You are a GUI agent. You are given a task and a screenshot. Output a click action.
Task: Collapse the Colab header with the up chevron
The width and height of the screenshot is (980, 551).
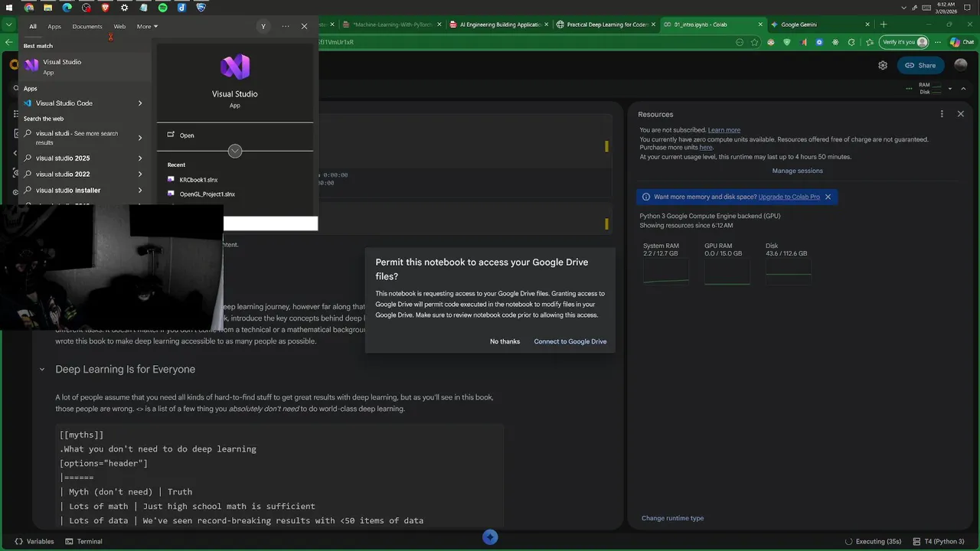tap(965, 89)
